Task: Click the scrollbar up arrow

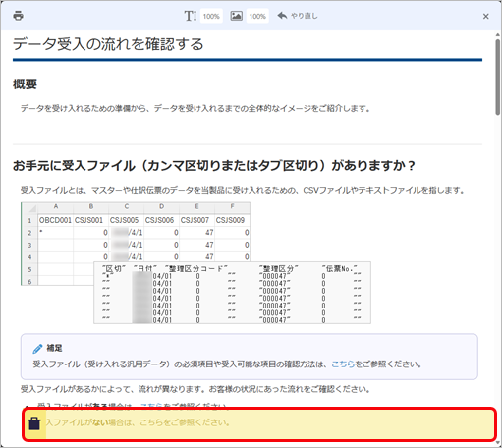Action: click(498, 34)
